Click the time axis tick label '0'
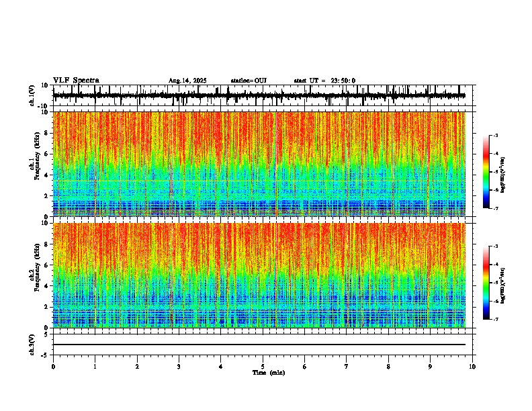The image size is (532, 411). [x=53, y=367]
